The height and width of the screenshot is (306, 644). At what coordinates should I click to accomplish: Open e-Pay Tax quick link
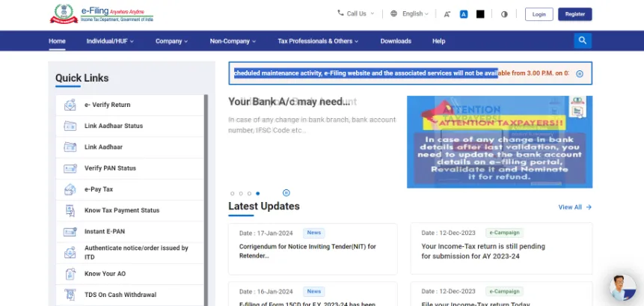pyautogui.click(x=130, y=189)
